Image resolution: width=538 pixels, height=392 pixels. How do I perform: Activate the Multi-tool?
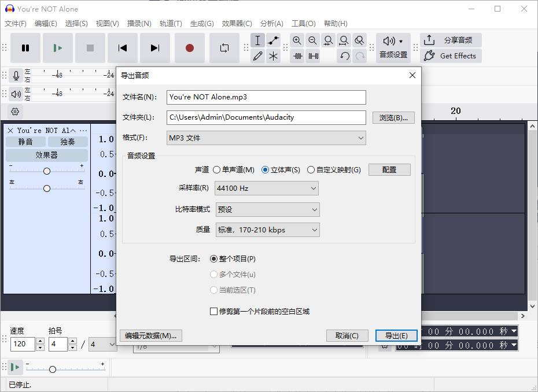(x=273, y=55)
